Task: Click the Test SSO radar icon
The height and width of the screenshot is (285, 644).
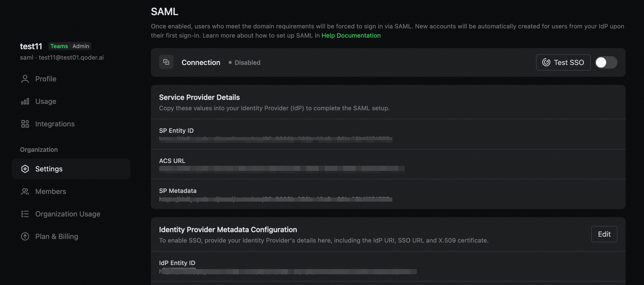Action: pyautogui.click(x=546, y=62)
